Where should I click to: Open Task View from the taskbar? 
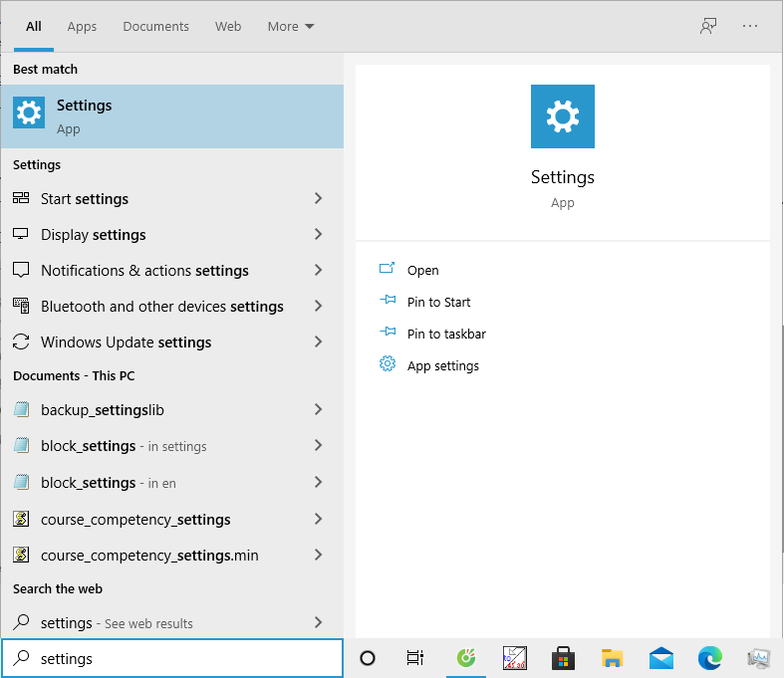(415, 658)
